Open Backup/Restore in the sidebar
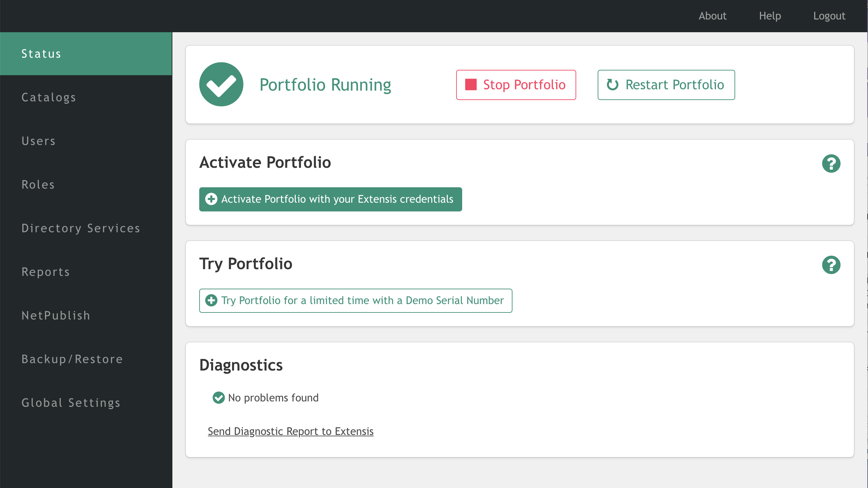868x488 pixels. pos(86,359)
